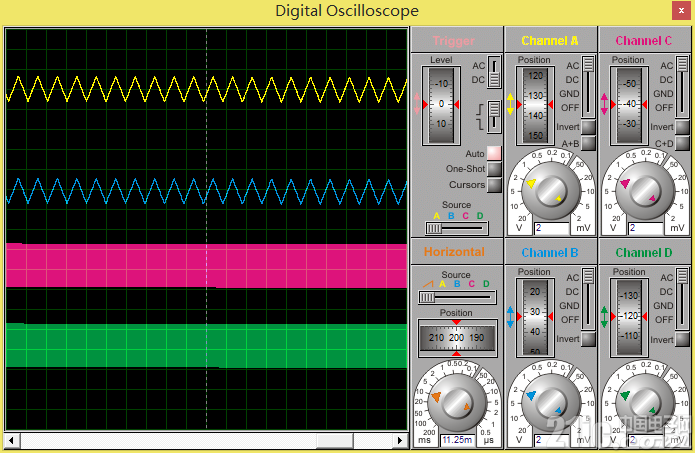Click Channel C Position thumbwheel
The width and height of the screenshot is (695, 453).
pyautogui.click(x=629, y=105)
